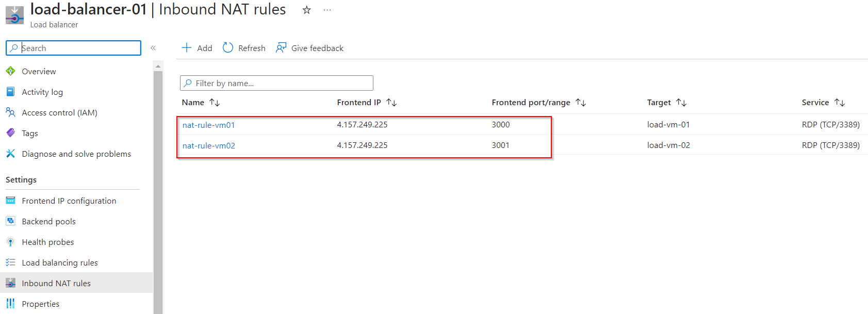Click RDP (TCP/3389) service for load-vm-02
The image size is (868, 314).
click(x=831, y=145)
